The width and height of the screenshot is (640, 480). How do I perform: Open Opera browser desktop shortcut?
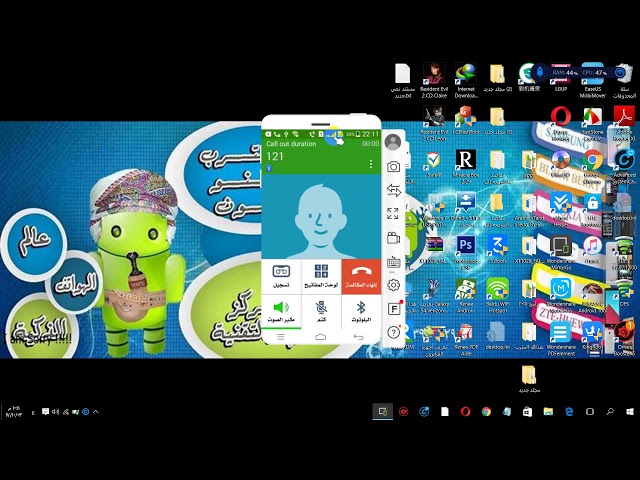tap(560, 122)
